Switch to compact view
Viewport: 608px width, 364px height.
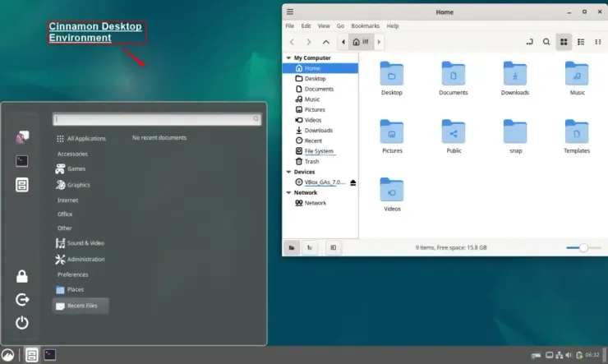(x=598, y=42)
